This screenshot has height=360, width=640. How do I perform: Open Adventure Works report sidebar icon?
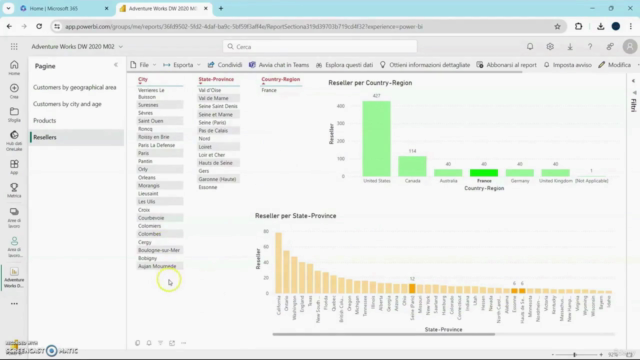[x=14, y=277]
